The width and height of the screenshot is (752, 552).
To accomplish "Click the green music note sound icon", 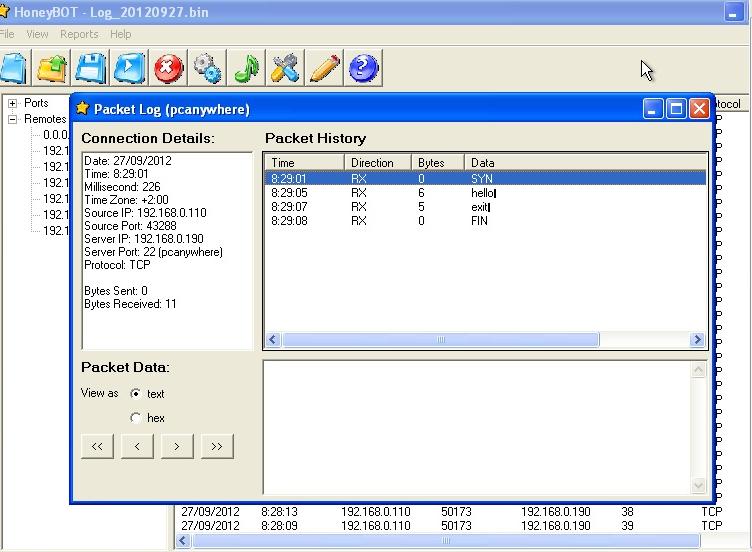I will click(246, 68).
